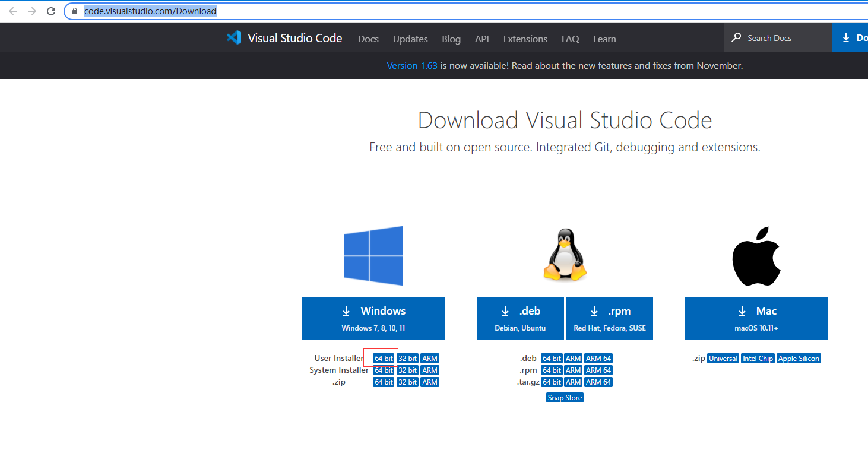Select Windows .zip 64 bit
868x466 pixels.
coord(384,382)
